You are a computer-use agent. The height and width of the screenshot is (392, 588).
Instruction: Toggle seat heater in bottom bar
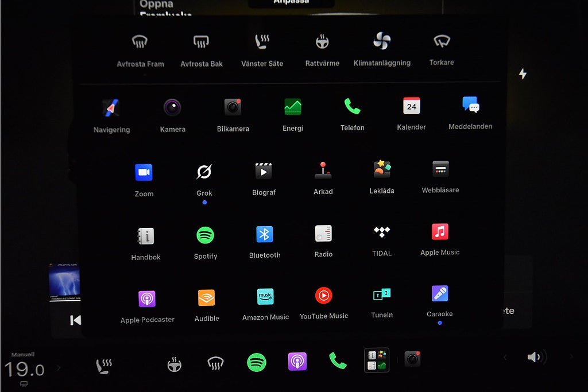tap(104, 366)
